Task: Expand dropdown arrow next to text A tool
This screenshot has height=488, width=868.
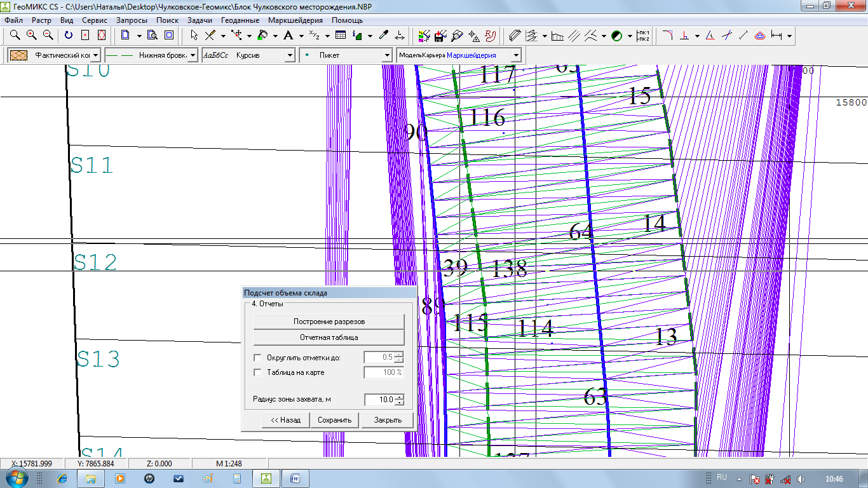Action: click(x=301, y=36)
